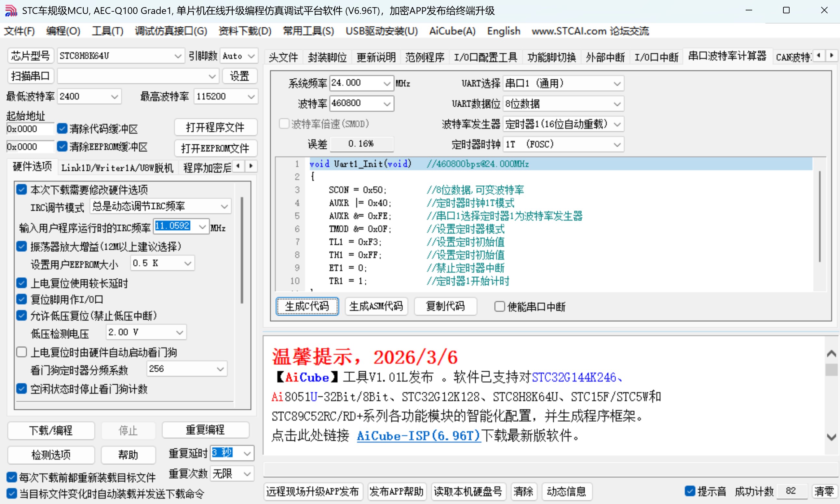Click the 下载/编程 button

click(x=51, y=430)
